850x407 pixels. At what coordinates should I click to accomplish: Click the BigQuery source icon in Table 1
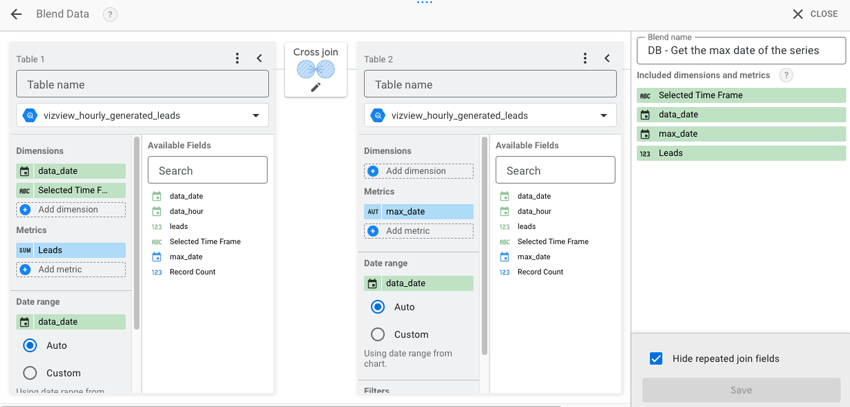pos(30,115)
